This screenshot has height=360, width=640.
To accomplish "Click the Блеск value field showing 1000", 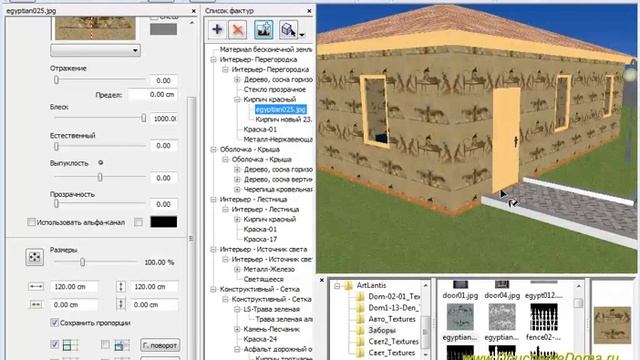I will (x=164, y=118).
